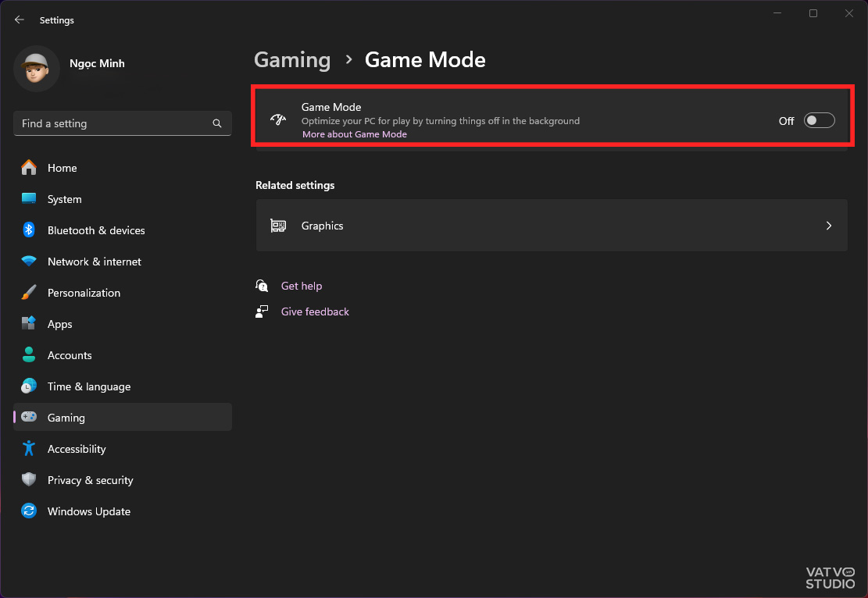Select Time & language in sidebar
Image resolution: width=868 pixels, height=598 pixels.
coord(123,386)
